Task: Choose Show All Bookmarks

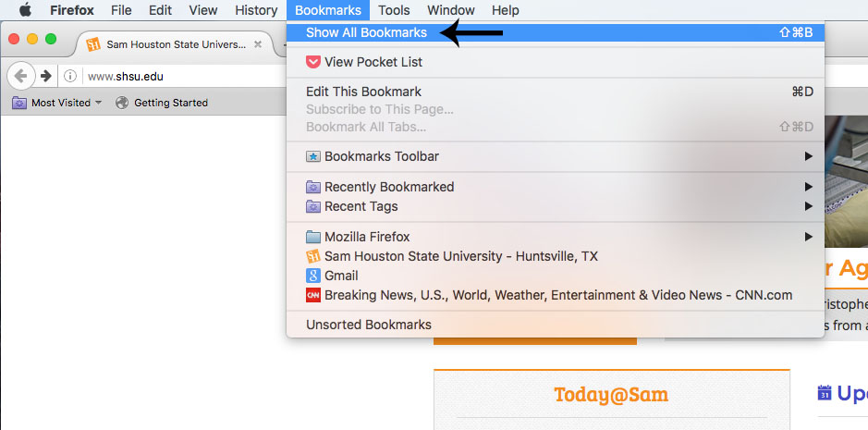Action: coord(556,32)
